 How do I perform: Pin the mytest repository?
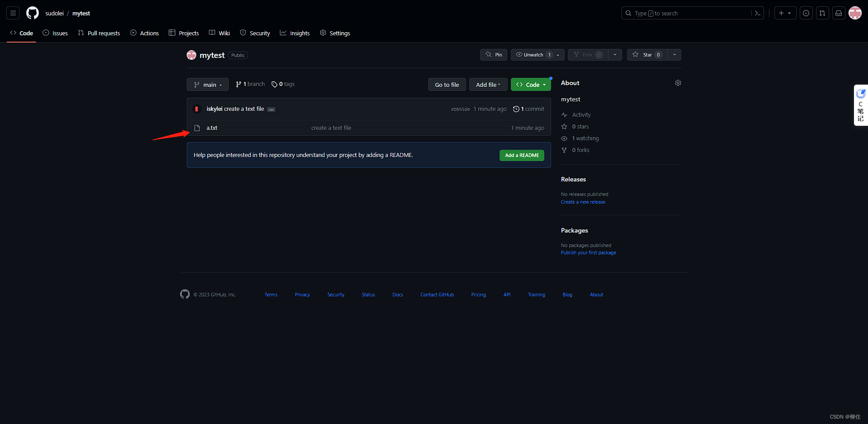(494, 55)
